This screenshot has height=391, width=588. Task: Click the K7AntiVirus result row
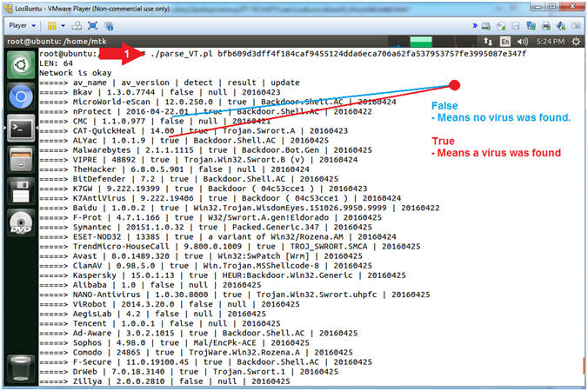220,198
